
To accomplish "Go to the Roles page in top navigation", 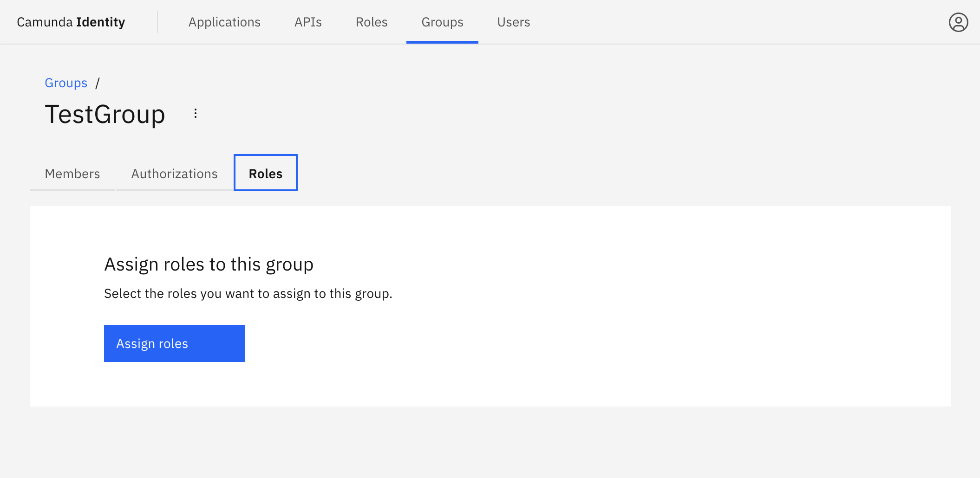I will (x=371, y=22).
